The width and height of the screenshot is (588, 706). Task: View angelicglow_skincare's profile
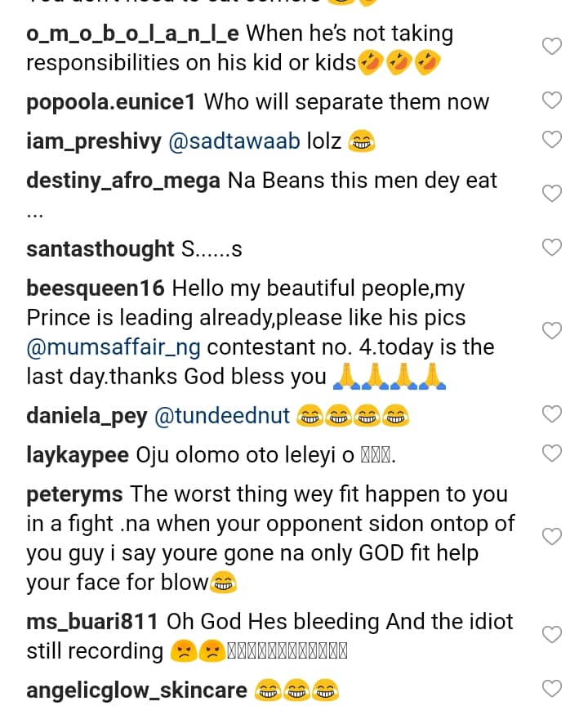[x=136, y=690]
